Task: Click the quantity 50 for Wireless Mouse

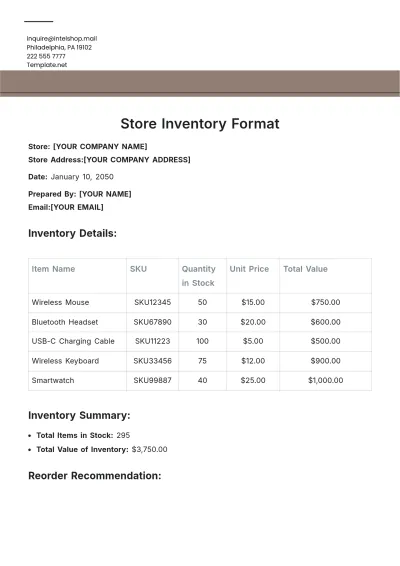Action: click(x=202, y=302)
